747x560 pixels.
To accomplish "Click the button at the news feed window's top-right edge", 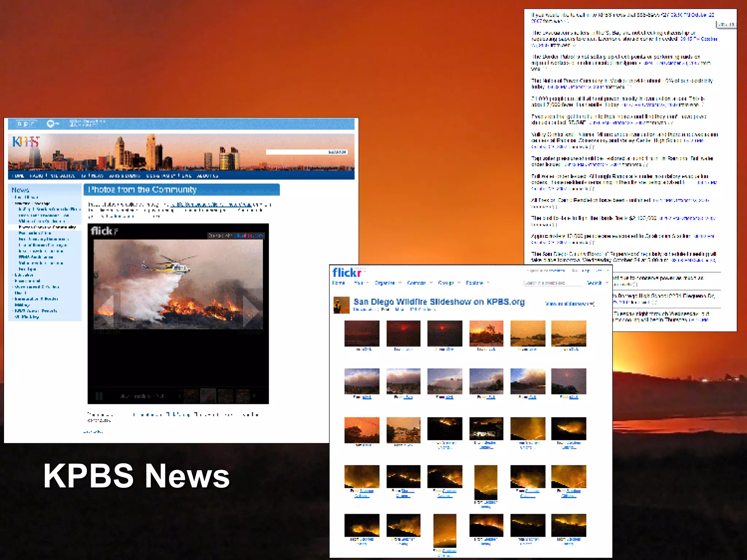I will coord(727,24).
